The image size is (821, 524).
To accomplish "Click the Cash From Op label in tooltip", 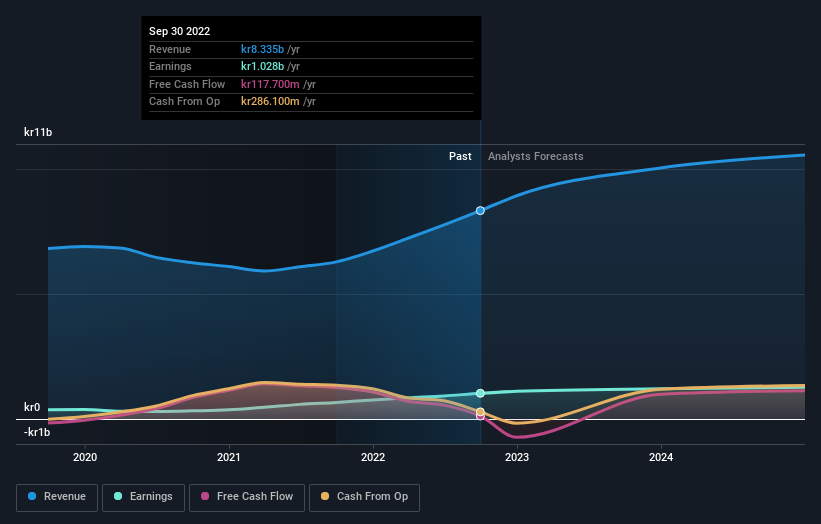I will click(x=184, y=102).
